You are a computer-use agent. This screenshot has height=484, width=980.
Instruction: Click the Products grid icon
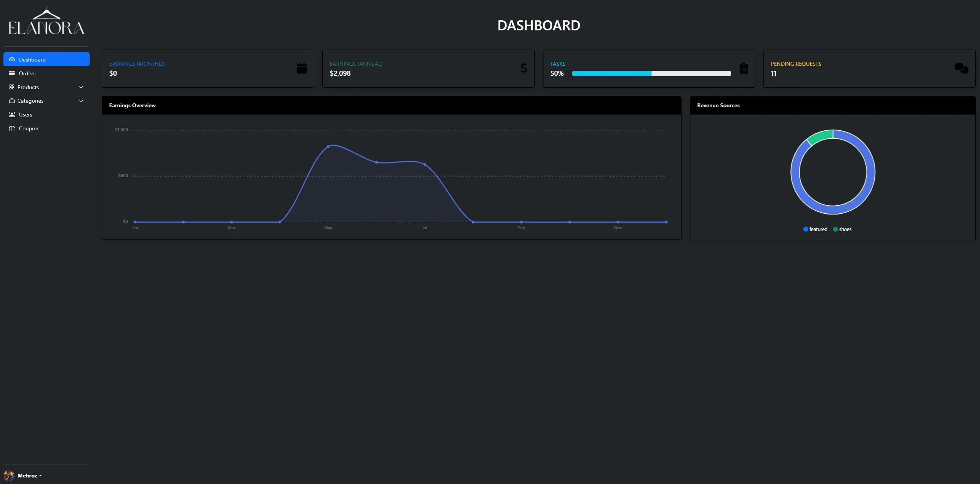pyautogui.click(x=12, y=87)
